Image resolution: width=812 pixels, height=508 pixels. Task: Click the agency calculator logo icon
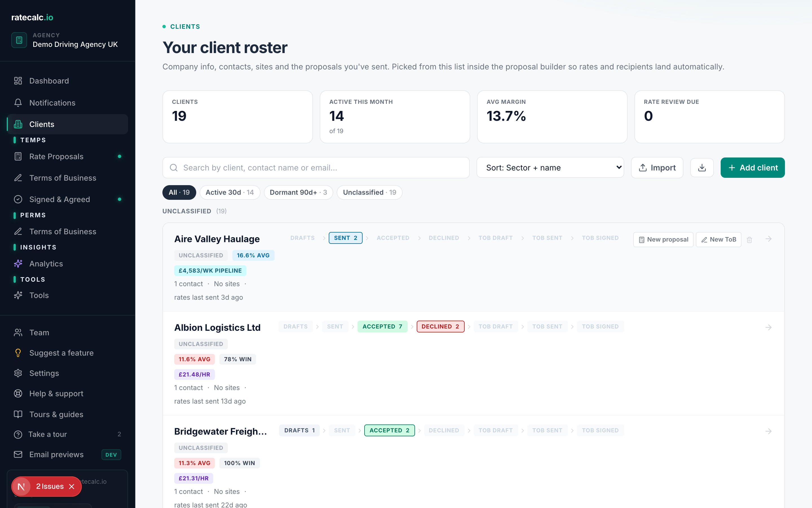click(x=19, y=40)
